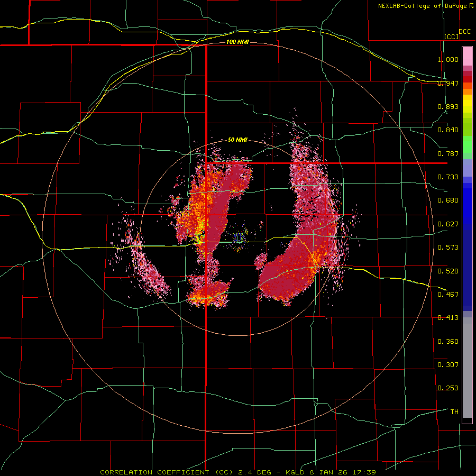Click the 0.307 scale value
Image resolution: width=476 pixels, height=476 pixels.
448,365
